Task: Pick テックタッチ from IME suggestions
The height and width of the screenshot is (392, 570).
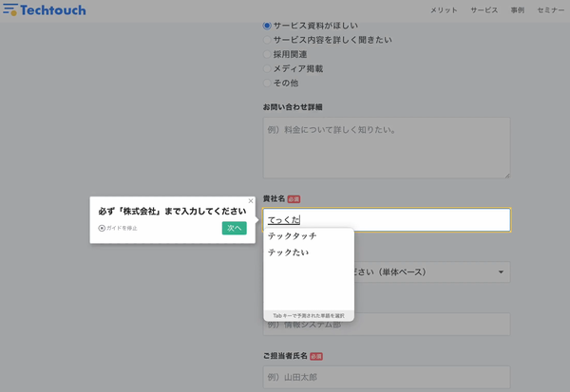Action: [293, 235]
